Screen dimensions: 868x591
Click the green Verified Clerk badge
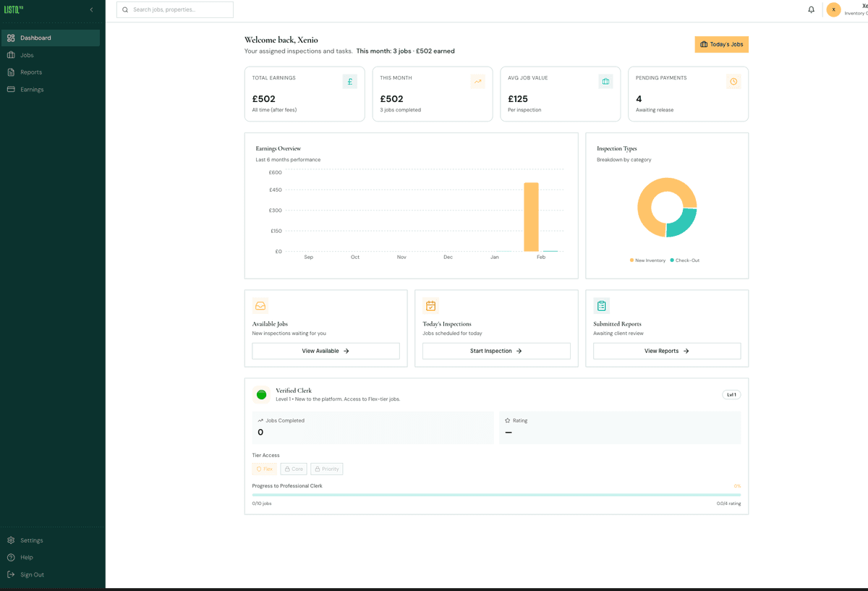point(261,394)
